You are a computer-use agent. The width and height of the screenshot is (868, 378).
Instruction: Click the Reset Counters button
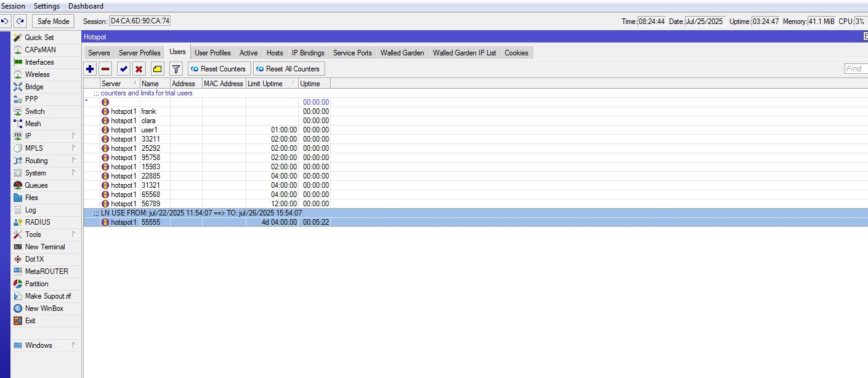(219, 69)
